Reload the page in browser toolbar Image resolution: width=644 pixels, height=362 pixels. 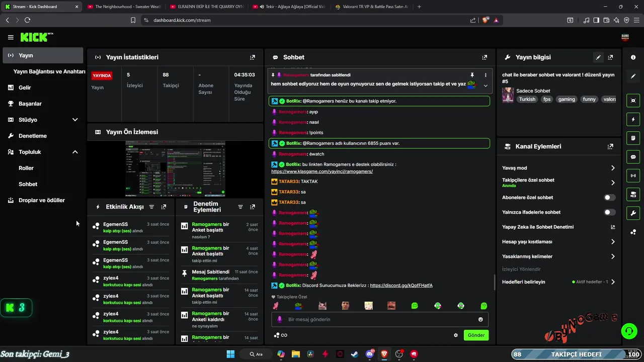(27, 20)
